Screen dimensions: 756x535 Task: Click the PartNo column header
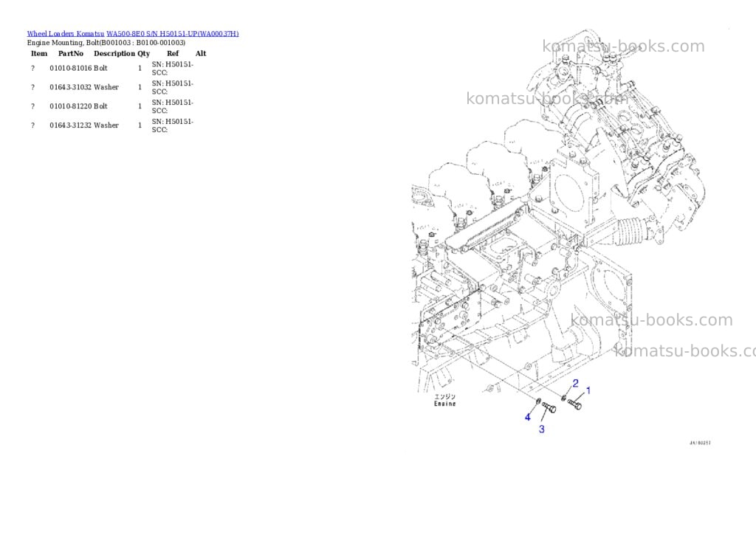point(71,53)
